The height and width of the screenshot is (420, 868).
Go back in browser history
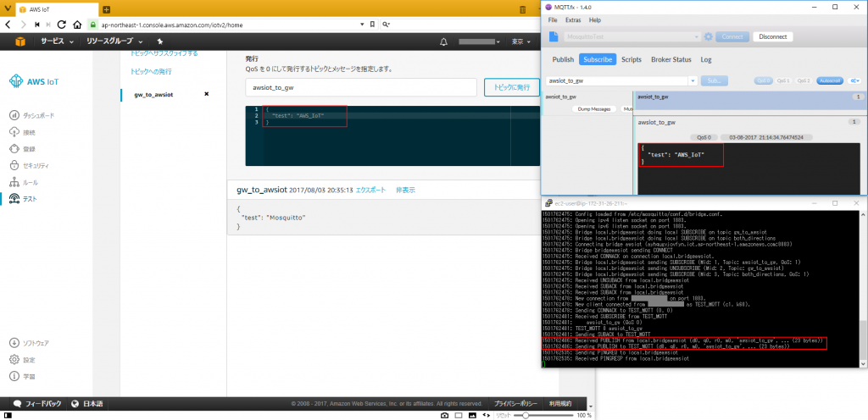[8, 25]
